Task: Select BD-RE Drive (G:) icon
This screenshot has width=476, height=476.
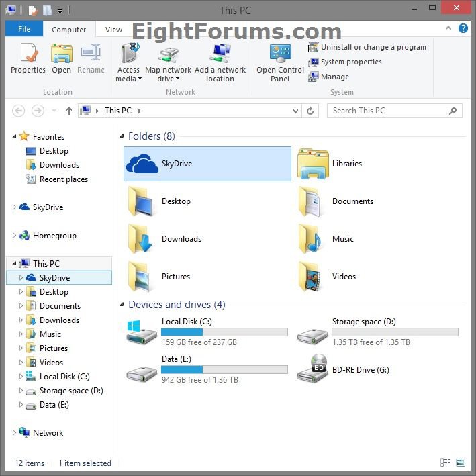Action: coord(312,369)
